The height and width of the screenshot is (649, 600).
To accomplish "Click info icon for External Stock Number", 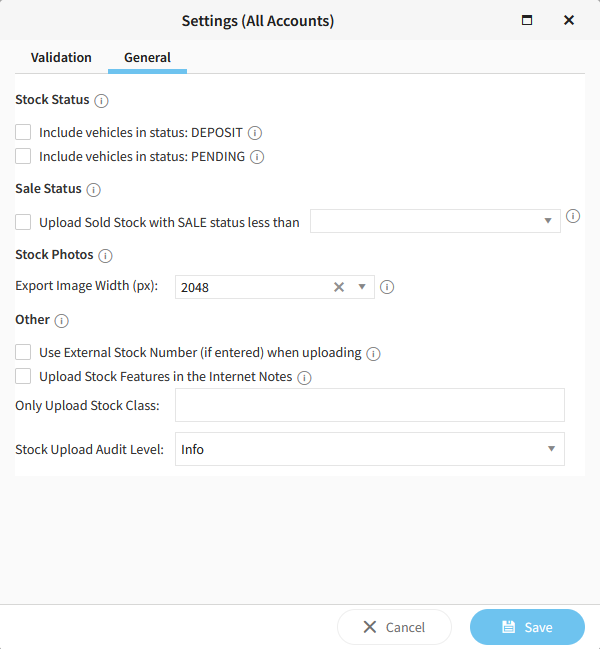I will pos(373,354).
